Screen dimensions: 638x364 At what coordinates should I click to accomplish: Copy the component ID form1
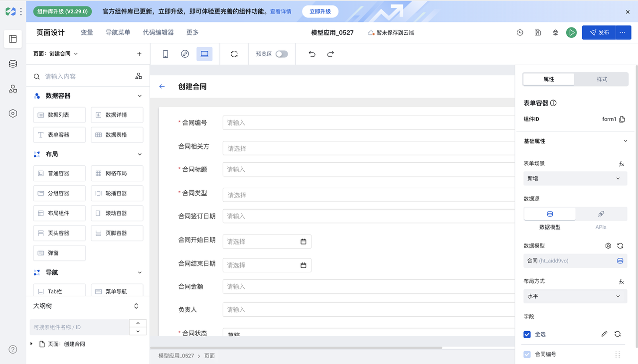pos(622,120)
